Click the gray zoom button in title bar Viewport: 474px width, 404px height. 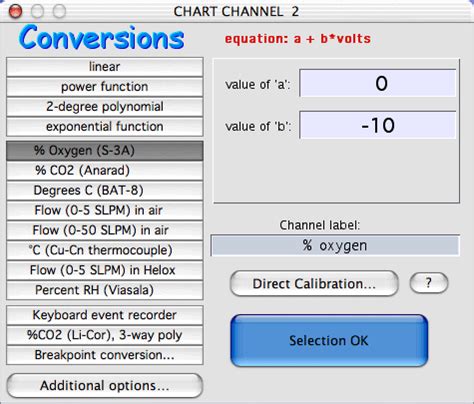59,11
